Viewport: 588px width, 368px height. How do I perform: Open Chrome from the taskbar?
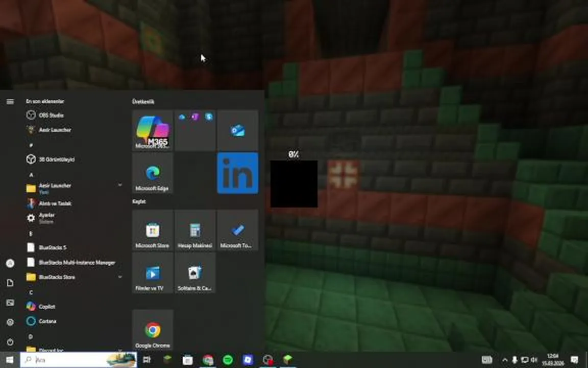click(x=208, y=360)
